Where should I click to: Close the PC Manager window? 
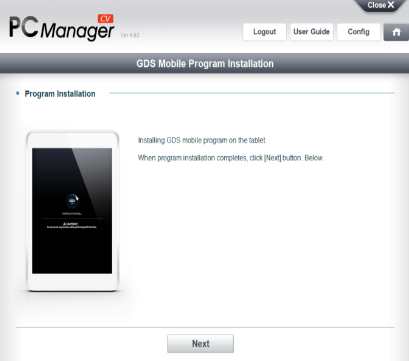[381, 5]
